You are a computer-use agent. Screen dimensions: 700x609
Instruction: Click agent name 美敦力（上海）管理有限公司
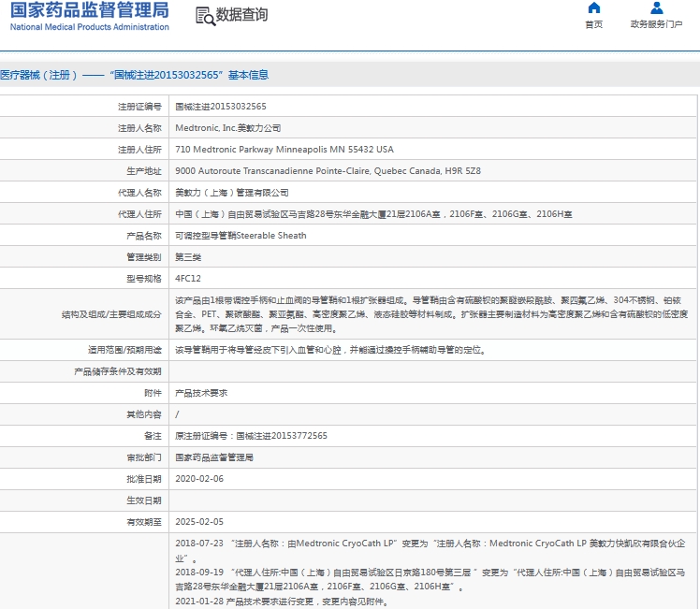[x=232, y=193]
